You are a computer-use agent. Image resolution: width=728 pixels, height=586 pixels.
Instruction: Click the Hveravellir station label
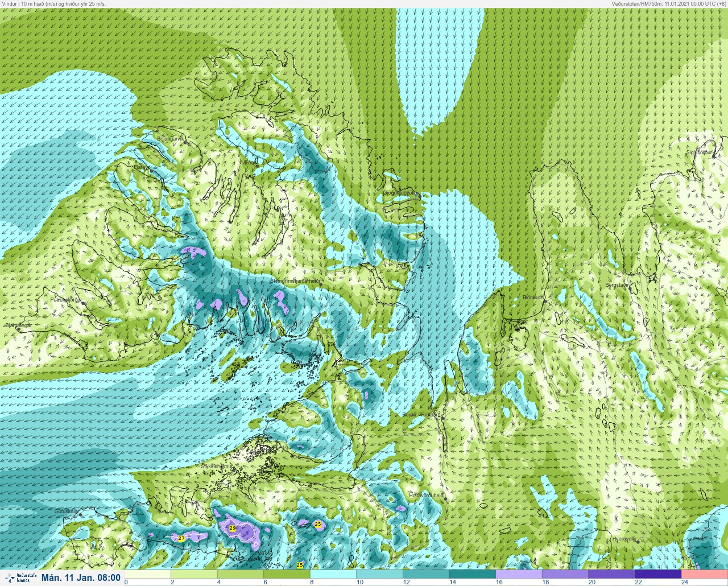click(624, 538)
